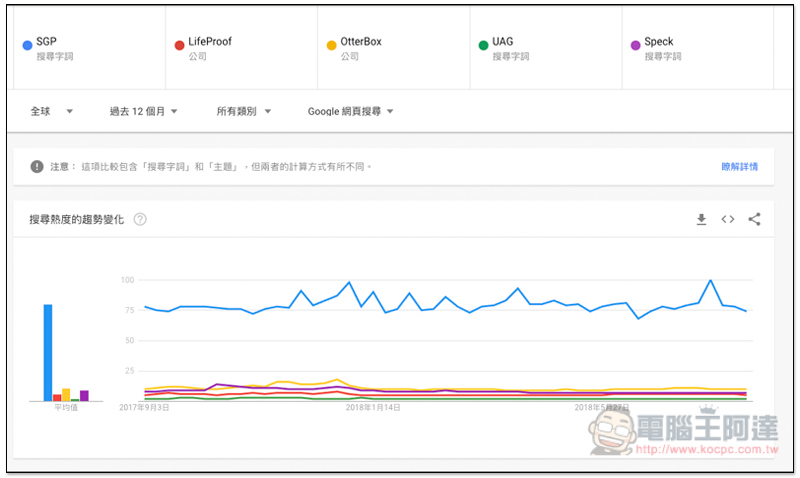Click the 2018年1月14日 date label on axis

pos(373,408)
